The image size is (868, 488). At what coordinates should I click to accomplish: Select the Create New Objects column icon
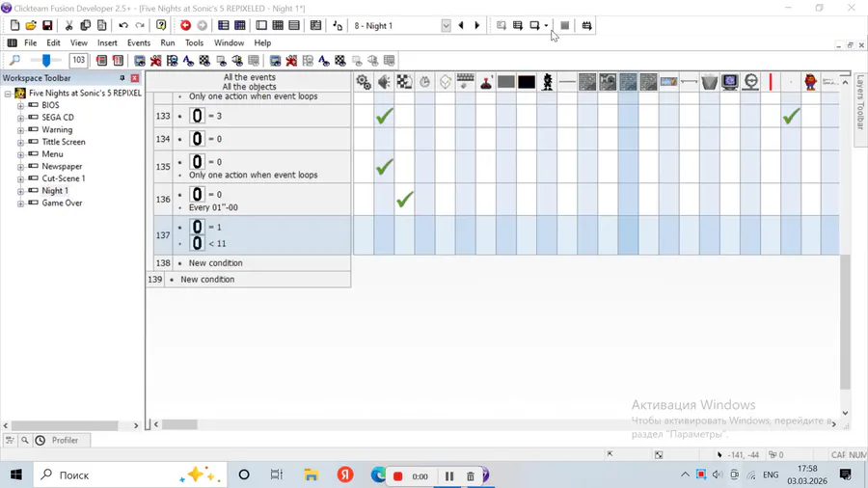point(445,82)
